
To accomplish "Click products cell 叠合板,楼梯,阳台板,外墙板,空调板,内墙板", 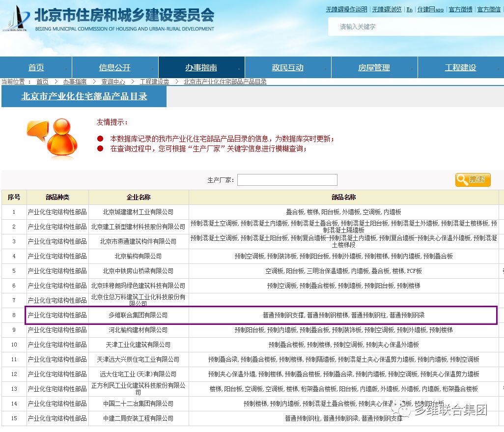I will (x=343, y=212).
